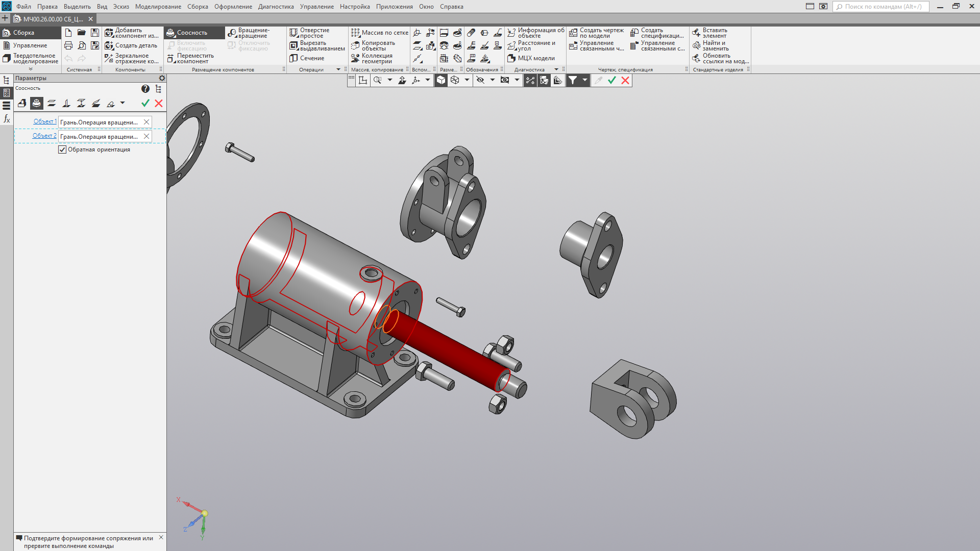The image size is (980, 551).
Task: Select the Tangent mate icon in Parameters
Action: 111,104
